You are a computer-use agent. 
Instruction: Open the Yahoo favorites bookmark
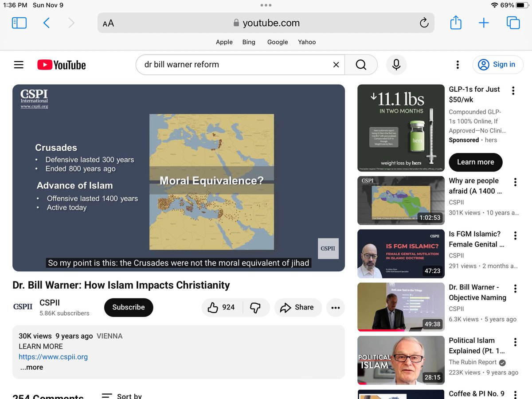pos(307,42)
